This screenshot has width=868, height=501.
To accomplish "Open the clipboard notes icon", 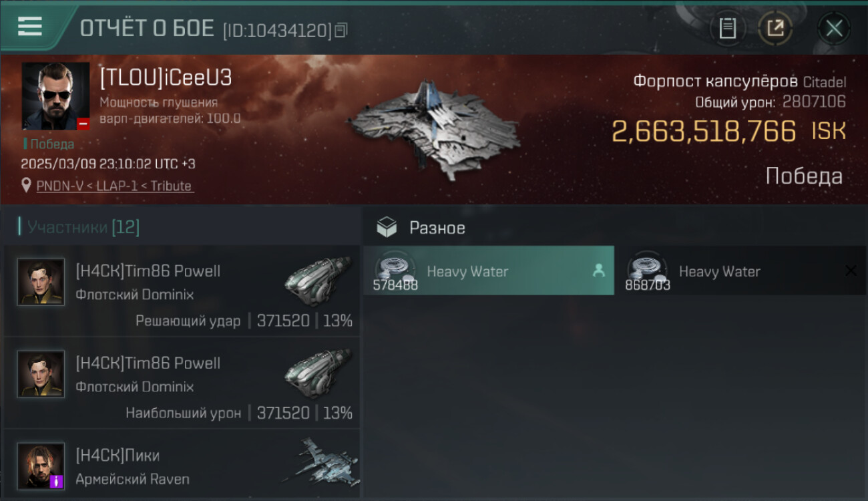I will [x=727, y=28].
